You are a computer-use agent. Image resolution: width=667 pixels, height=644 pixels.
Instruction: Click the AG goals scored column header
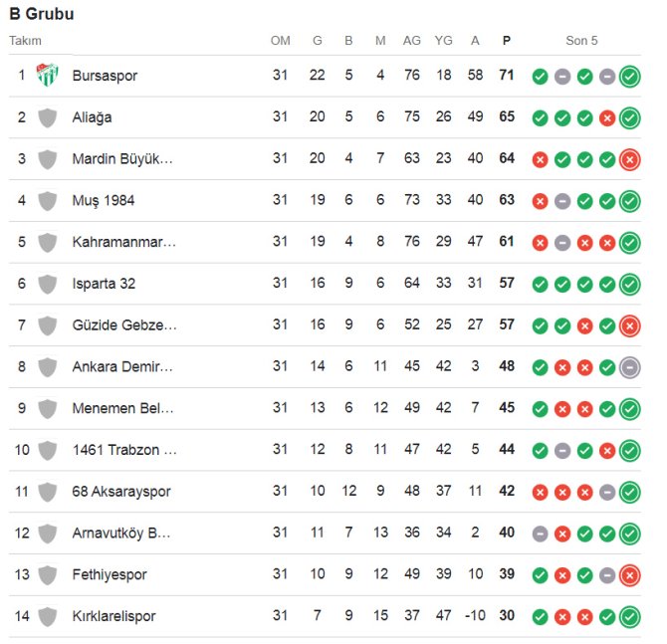tap(411, 41)
